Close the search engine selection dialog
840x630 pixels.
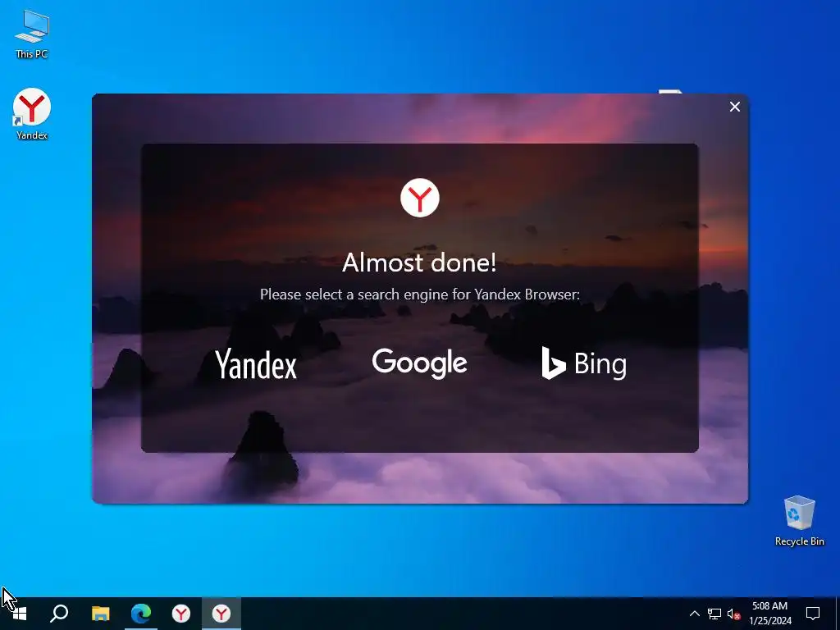pos(734,107)
